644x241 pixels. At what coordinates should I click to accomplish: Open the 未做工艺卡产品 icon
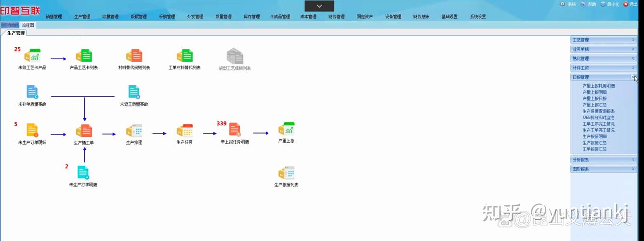[x=32, y=56]
